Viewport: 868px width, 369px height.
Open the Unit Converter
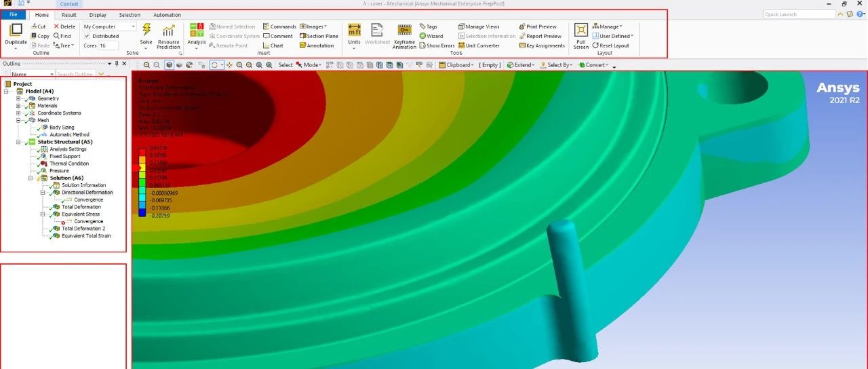click(x=478, y=45)
